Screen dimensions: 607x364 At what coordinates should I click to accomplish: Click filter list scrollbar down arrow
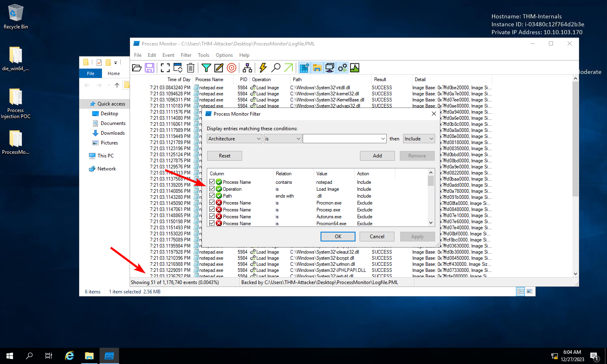point(431,223)
